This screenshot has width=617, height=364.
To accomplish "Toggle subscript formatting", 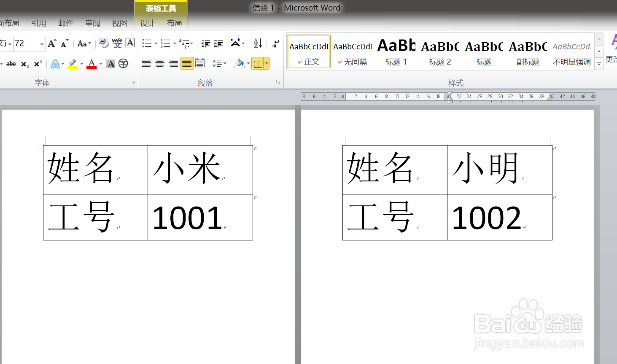I will tap(24, 64).
